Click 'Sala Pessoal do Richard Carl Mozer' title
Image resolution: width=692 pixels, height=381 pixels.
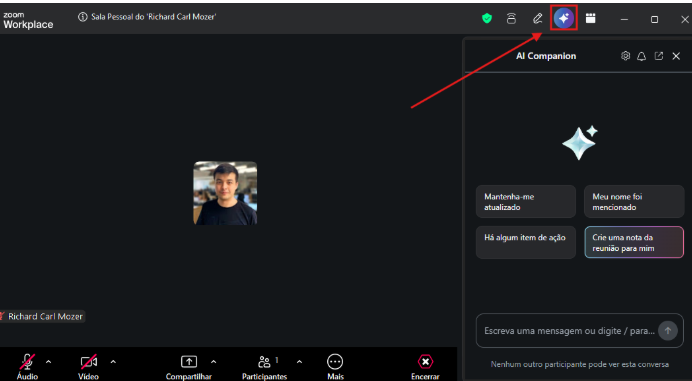click(x=154, y=17)
